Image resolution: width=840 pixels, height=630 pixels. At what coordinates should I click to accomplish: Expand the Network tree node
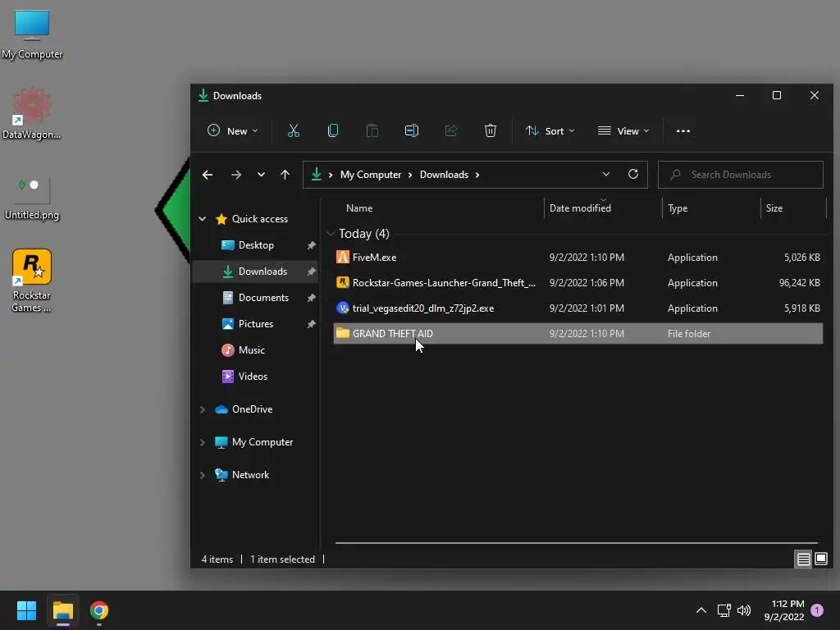pos(203,475)
